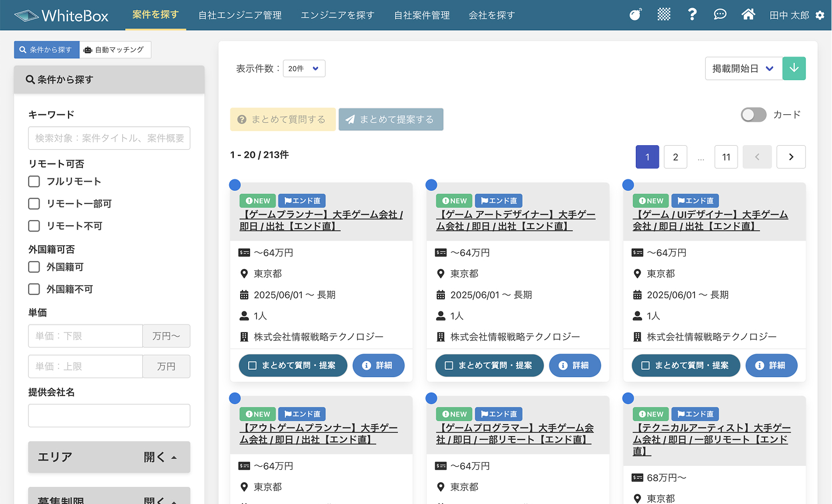Open 詳細 for ゲームプランナー card
This screenshot has width=832, height=504.
379,366
